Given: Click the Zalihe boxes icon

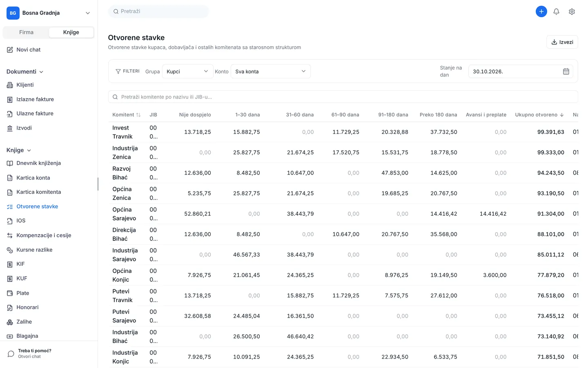Looking at the screenshot, I should (x=10, y=322).
